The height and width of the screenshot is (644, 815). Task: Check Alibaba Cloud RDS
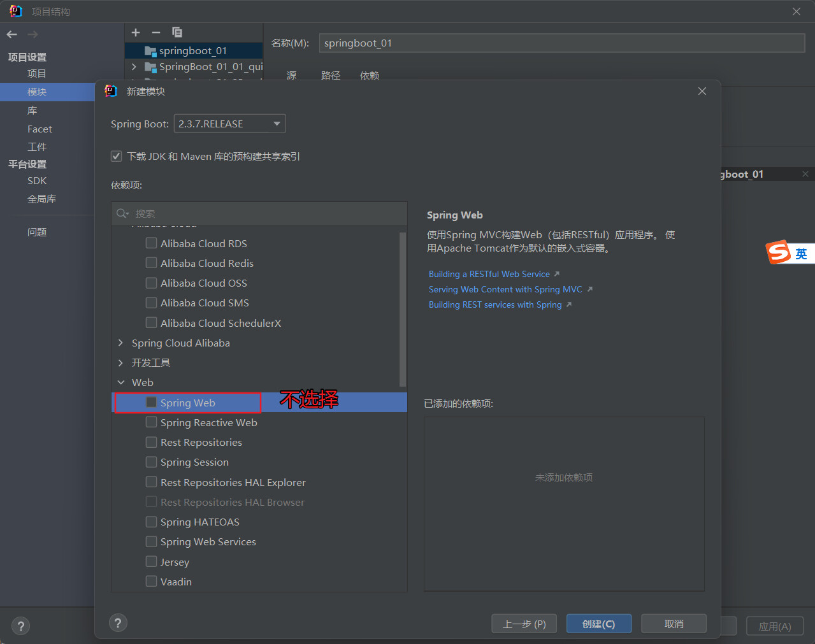click(151, 243)
